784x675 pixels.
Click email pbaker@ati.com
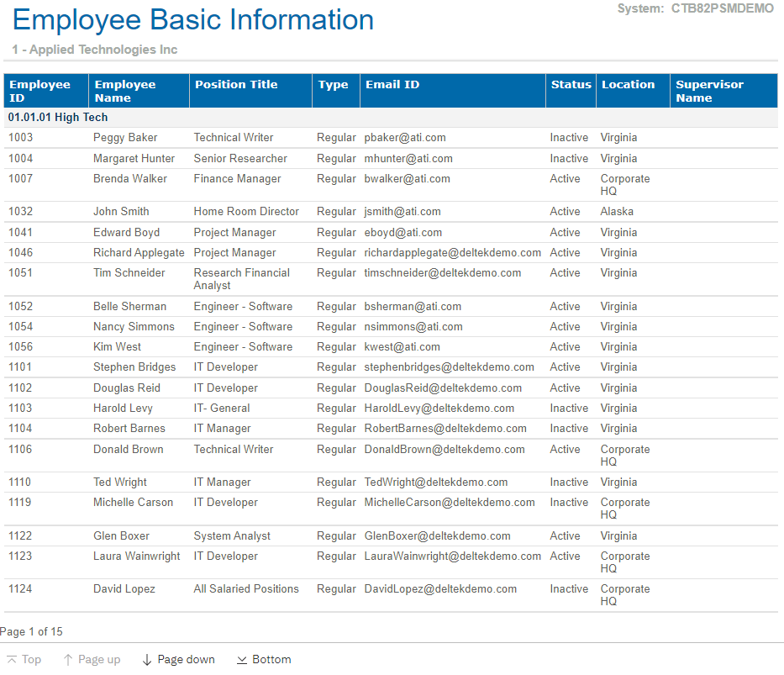click(405, 138)
